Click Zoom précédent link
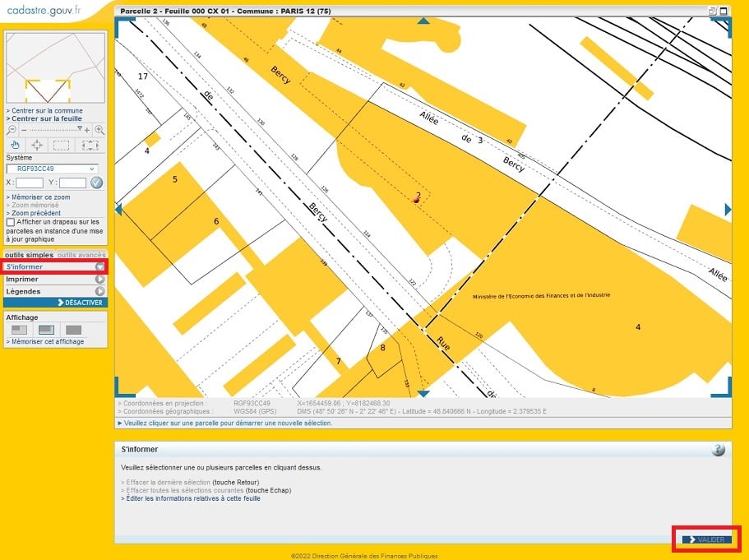Screen dimensions: 749x560 click(36, 213)
